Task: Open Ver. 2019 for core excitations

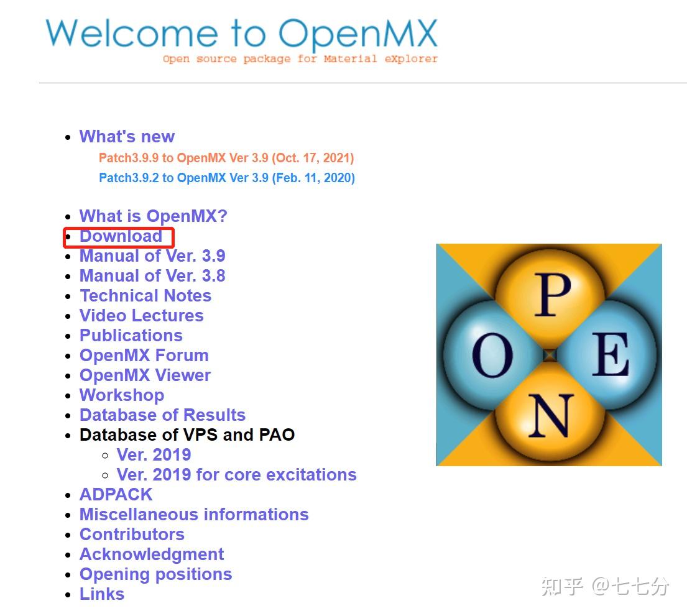Action: click(x=237, y=474)
